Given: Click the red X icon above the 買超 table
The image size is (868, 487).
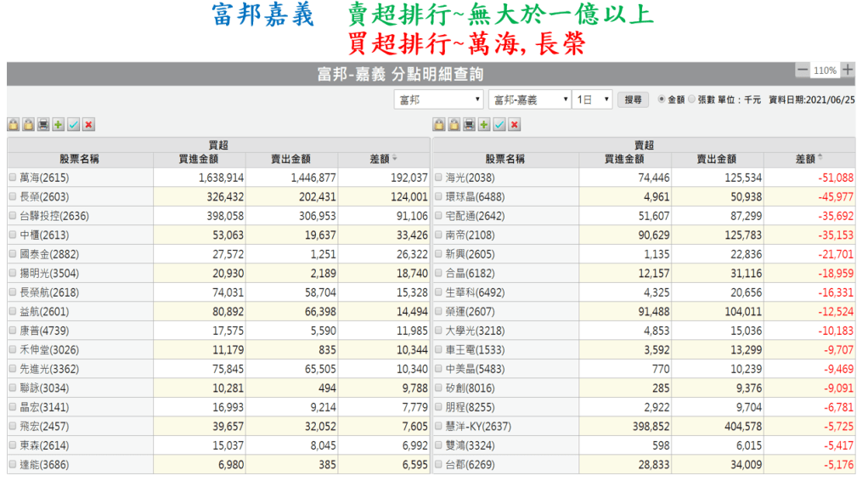Looking at the screenshot, I should pyautogui.click(x=88, y=125).
